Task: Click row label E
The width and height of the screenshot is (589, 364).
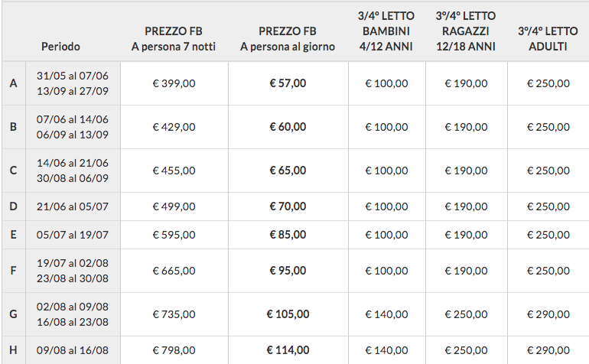Action: click(13, 235)
